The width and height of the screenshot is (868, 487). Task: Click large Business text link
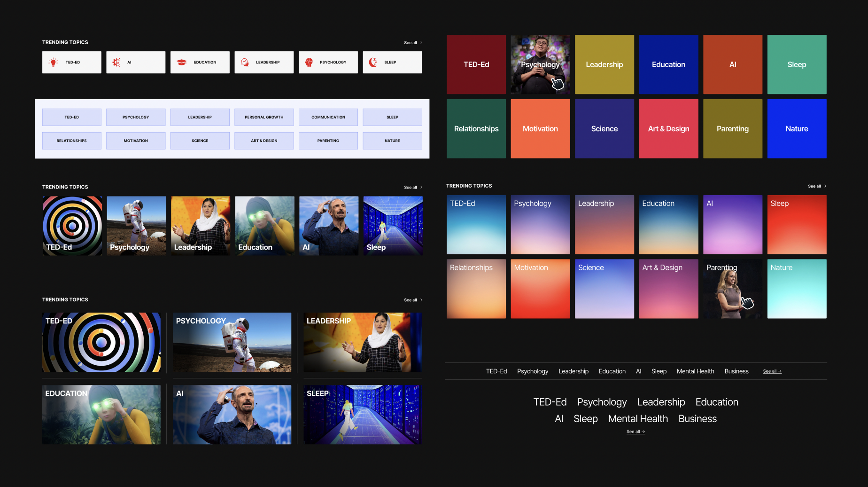click(x=697, y=419)
